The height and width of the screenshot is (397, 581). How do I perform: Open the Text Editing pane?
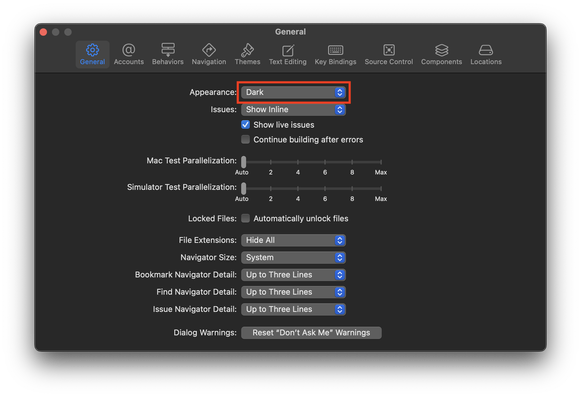(x=288, y=54)
